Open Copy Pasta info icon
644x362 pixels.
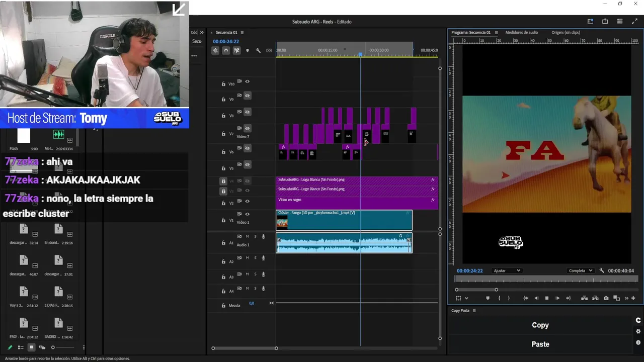point(638,342)
